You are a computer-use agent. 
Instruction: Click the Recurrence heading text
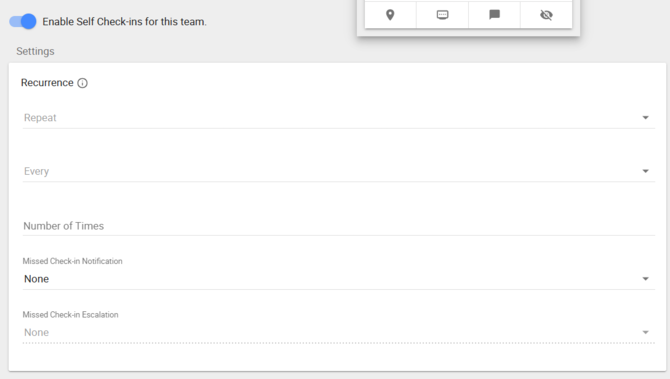(47, 83)
